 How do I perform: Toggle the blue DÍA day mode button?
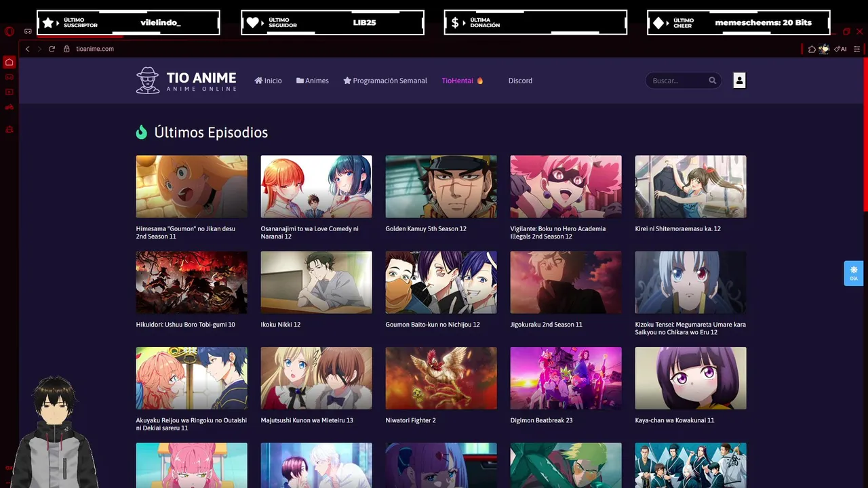pyautogui.click(x=854, y=273)
